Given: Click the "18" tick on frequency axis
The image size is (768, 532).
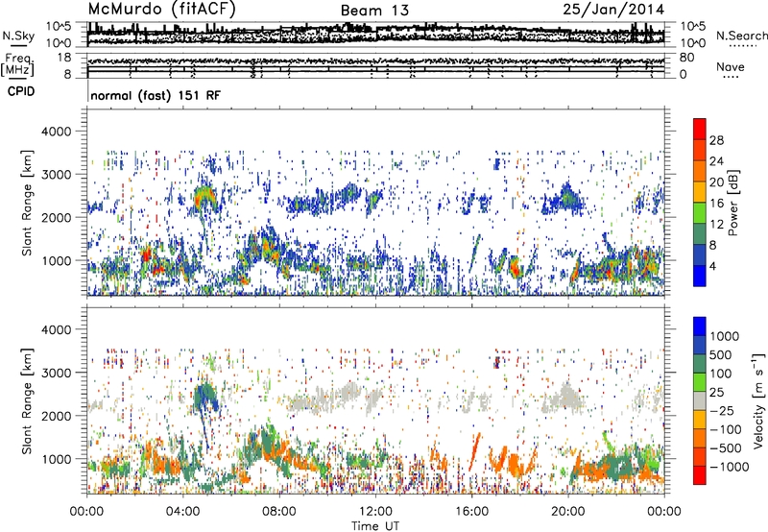Looking at the screenshot, I should [x=64, y=58].
